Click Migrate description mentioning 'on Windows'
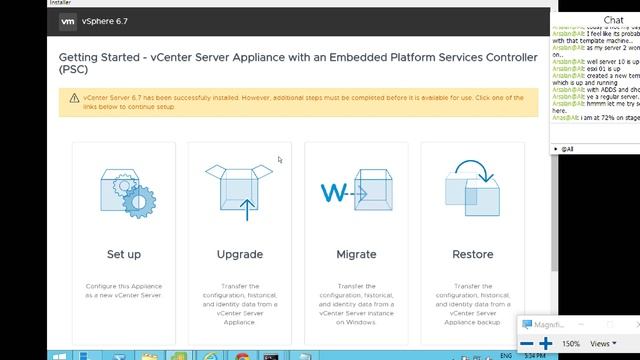640x360 pixels. pos(356,304)
